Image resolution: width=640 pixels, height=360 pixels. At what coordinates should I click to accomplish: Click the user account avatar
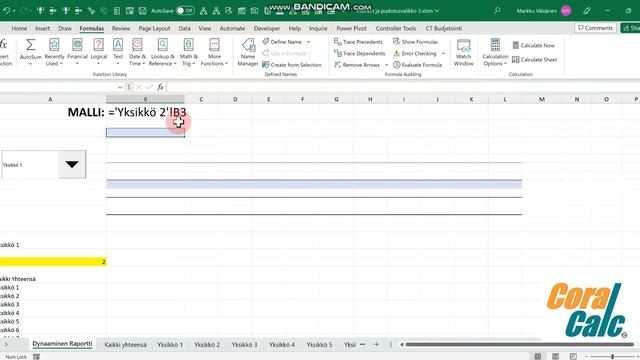[566, 11]
